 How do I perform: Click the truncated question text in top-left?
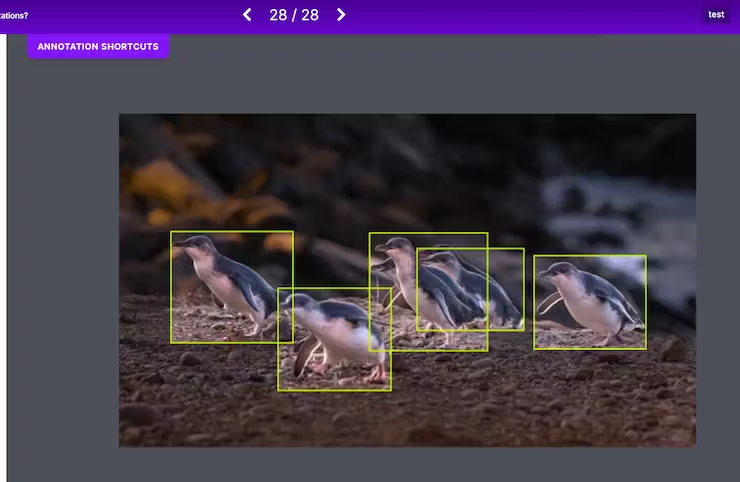click(x=14, y=15)
